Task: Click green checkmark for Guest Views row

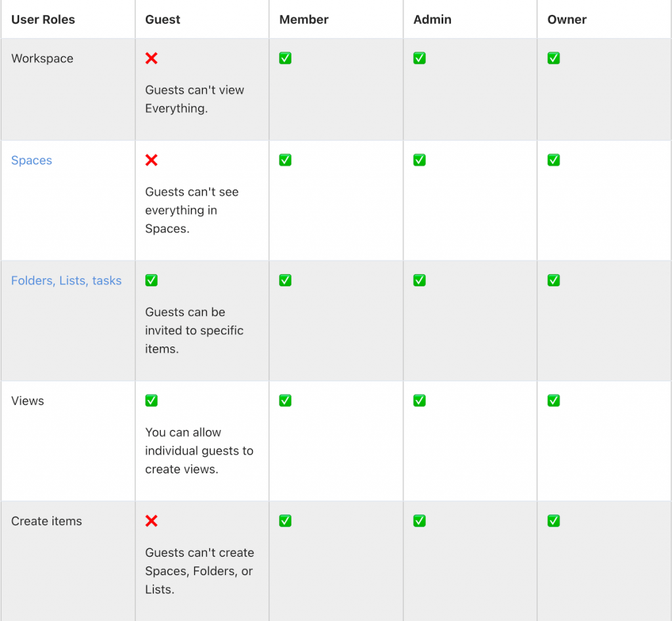Action: click(152, 400)
